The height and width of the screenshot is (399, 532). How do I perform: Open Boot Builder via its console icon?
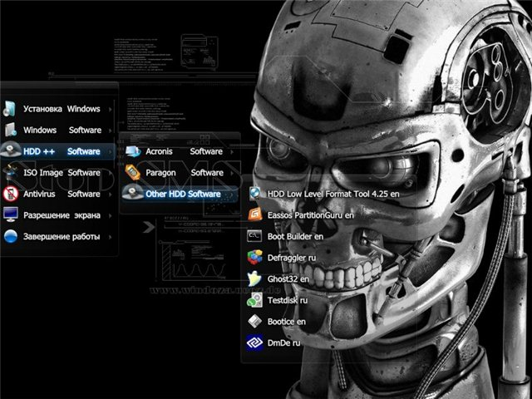click(255, 236)
